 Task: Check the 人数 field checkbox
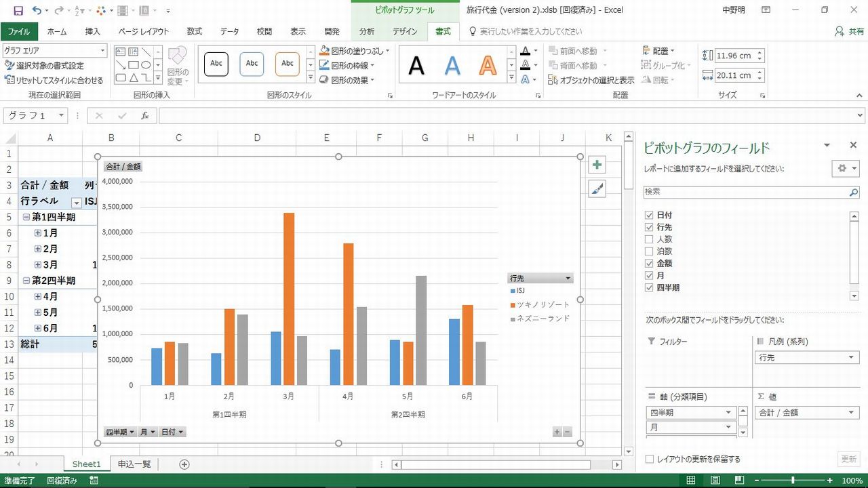pos(649,239)
